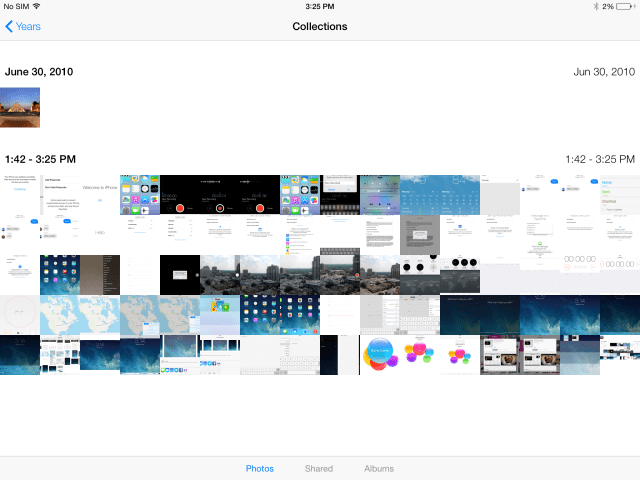The width and height of the screenshot is (640, 480).
Task: Select the Photos tab
Action: [x=260, y=468]
